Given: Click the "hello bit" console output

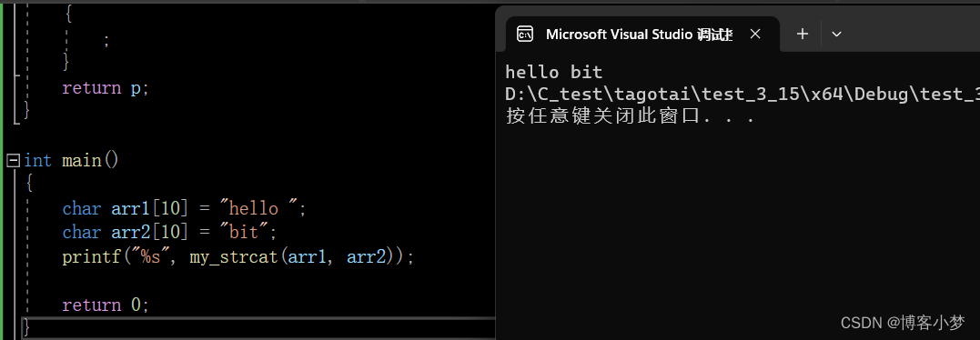Looking at the screenshot, I should [x=554, y=72].
